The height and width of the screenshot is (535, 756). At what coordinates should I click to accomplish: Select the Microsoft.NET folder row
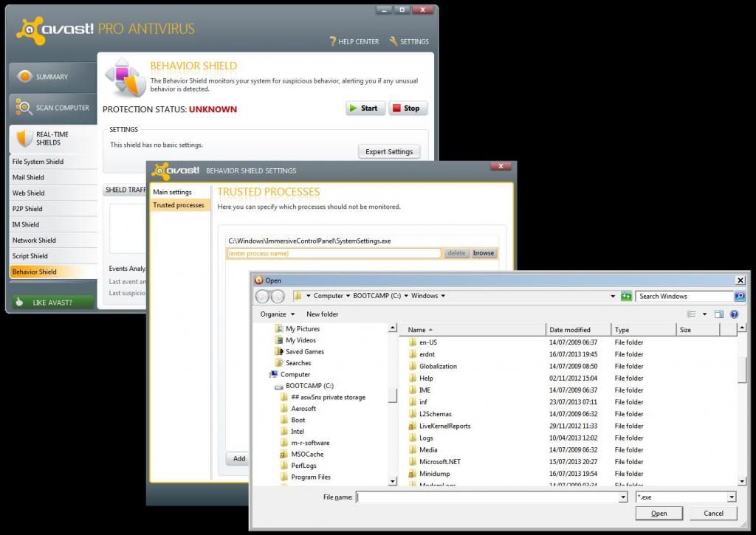coord(569,462)
